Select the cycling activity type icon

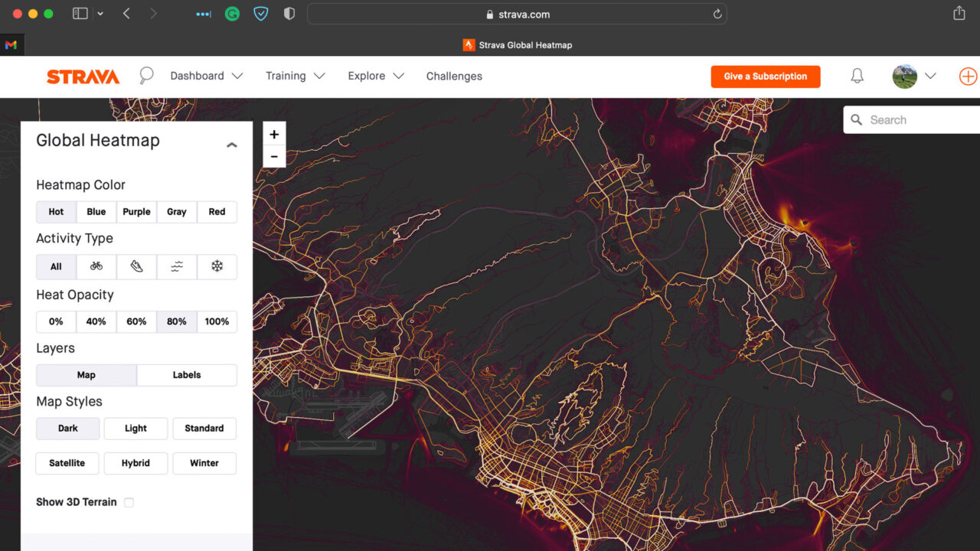click(x=96, y=266)
